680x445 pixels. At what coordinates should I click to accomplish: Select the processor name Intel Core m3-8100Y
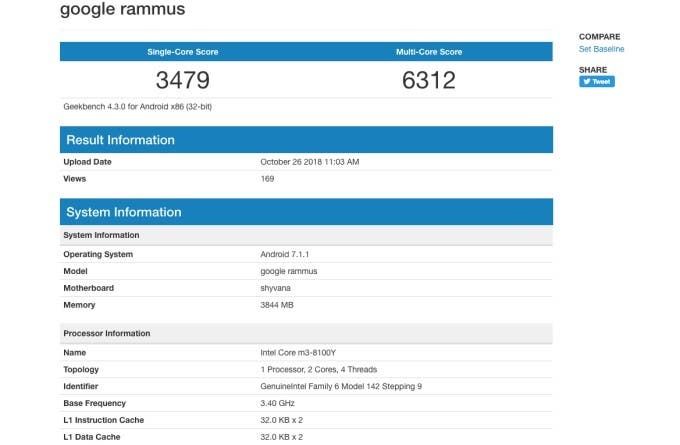click(298, 353)
